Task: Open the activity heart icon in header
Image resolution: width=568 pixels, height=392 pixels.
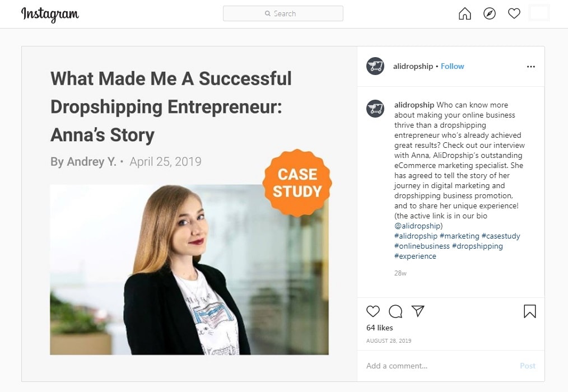Action: tap(514, 13)
